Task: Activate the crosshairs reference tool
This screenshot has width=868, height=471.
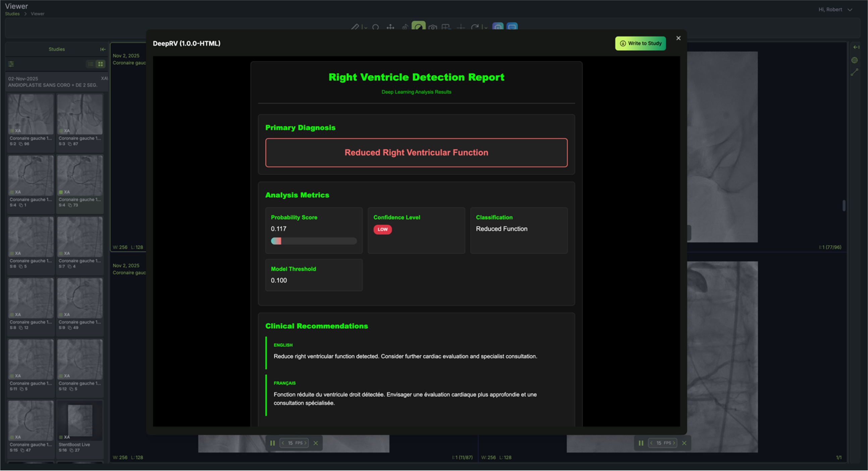Action: [460, 27]
